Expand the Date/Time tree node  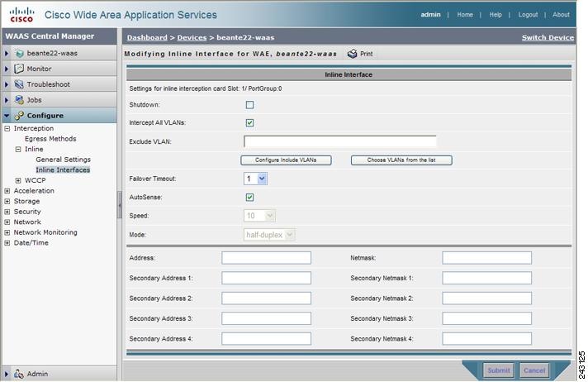(7, 242)
